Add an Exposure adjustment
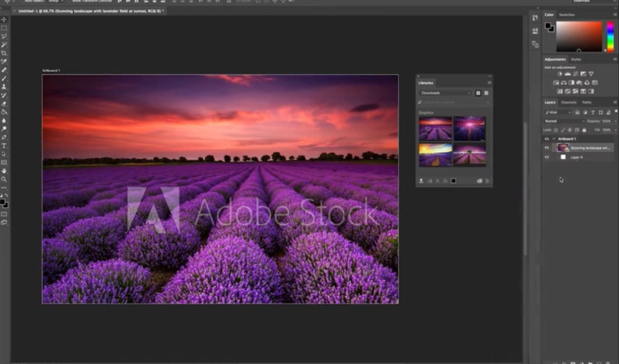 click(583, 74)
